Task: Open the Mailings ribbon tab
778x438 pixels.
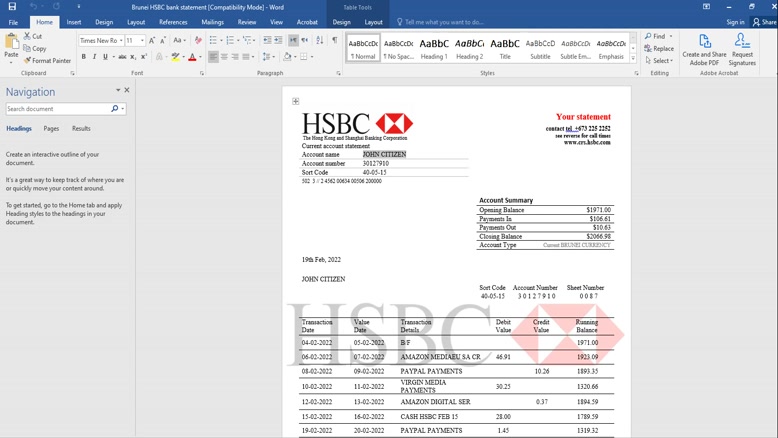Action: [x=212, y=22]
